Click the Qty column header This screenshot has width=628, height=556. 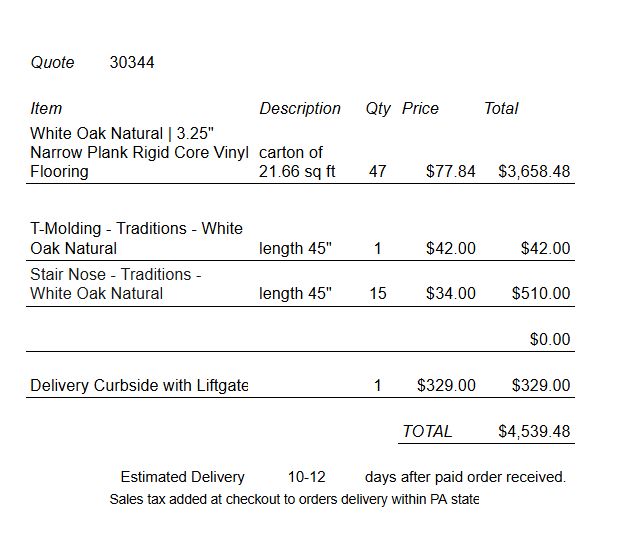click(378, 109)
